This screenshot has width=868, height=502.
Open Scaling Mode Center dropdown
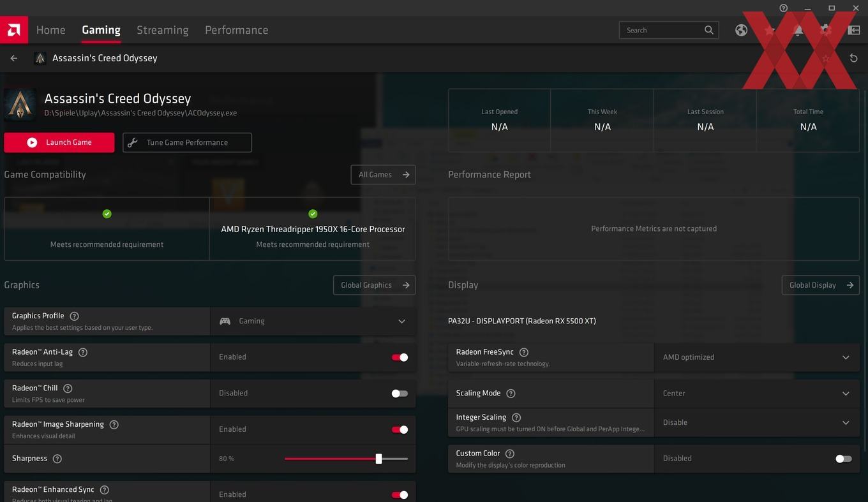pyautogui.click(x=757, y=394)
